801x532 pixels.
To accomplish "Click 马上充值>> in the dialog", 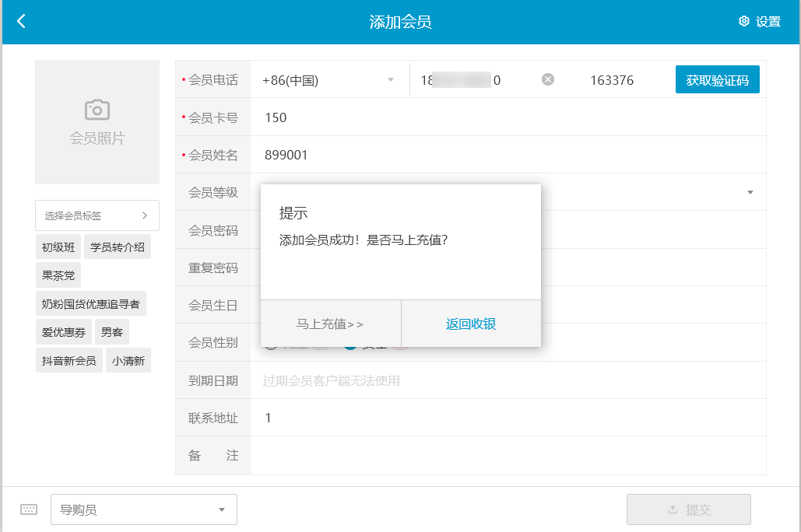I will 331,324.
